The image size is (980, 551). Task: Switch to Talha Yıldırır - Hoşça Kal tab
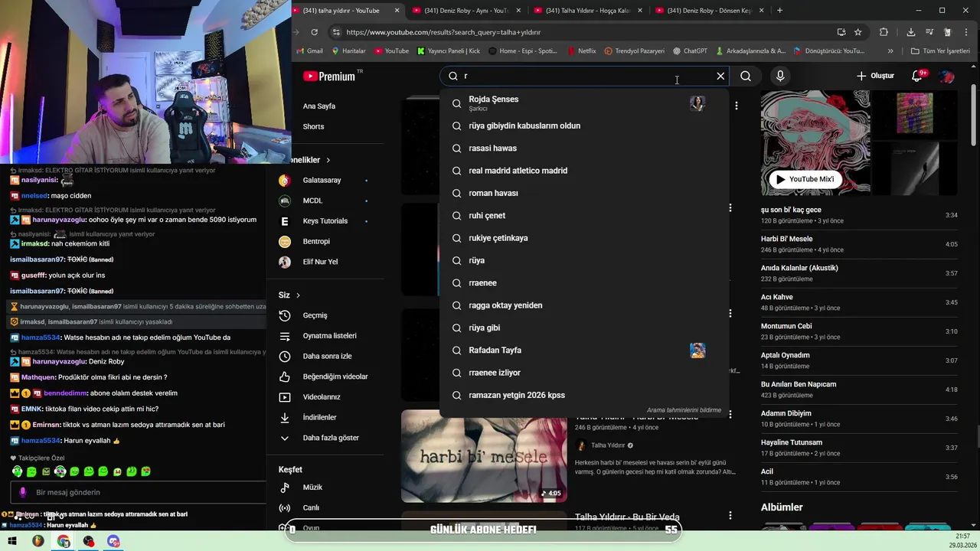point(589,11)
